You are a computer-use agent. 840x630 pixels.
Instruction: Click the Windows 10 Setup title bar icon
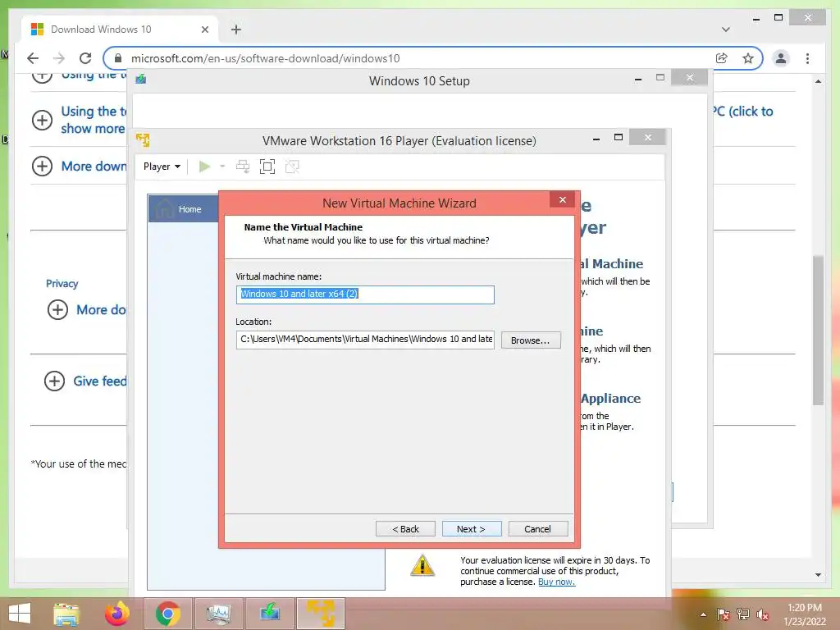pyautogui.click(x=141, y=80)
